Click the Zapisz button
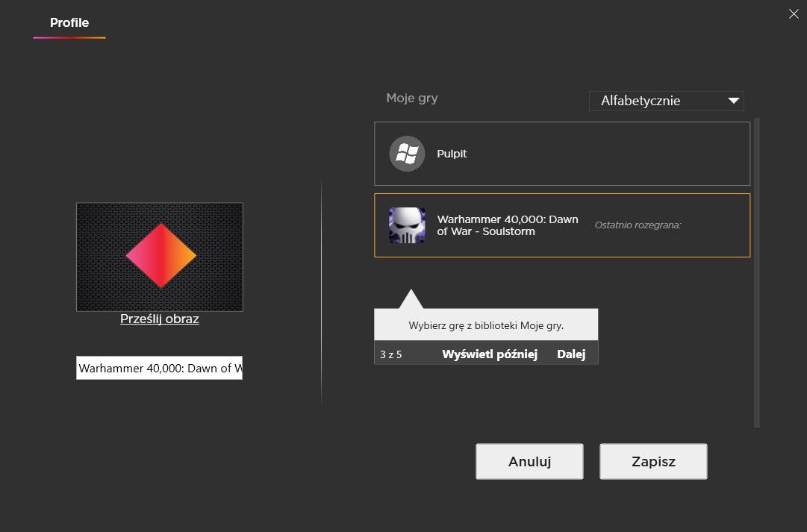The image size is (807, 532). click(653, 462)
